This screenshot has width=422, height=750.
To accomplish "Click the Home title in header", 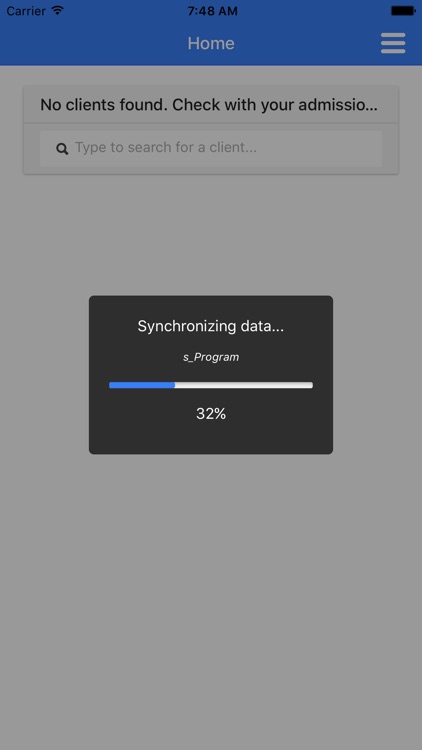I will (x=211, y=43).
